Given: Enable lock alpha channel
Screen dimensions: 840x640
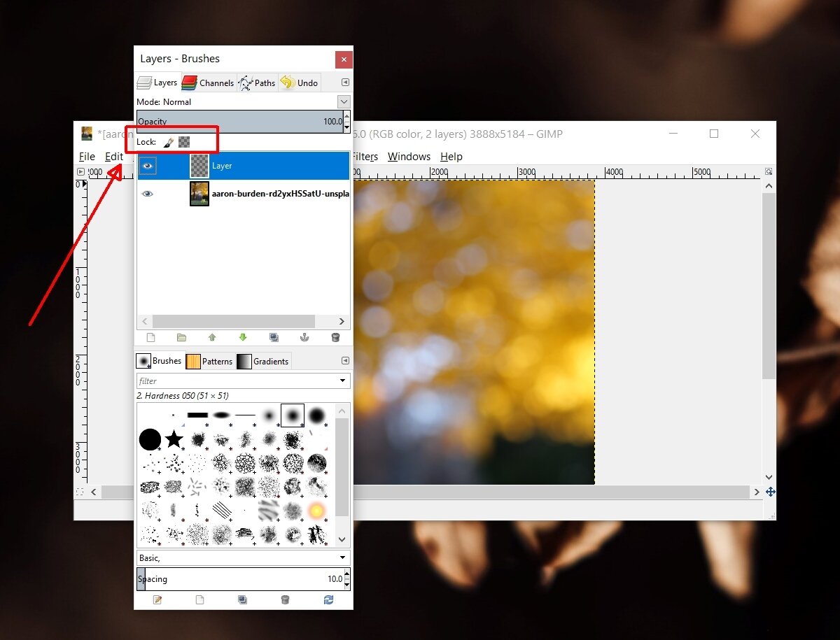Looking at the screenshot, I should click(184, 141).
